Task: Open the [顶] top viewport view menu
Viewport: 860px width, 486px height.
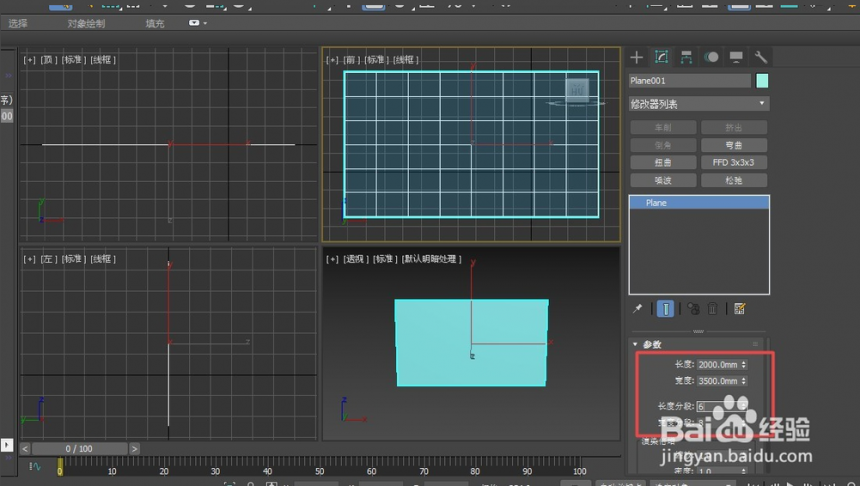Action: pos(48,59)
